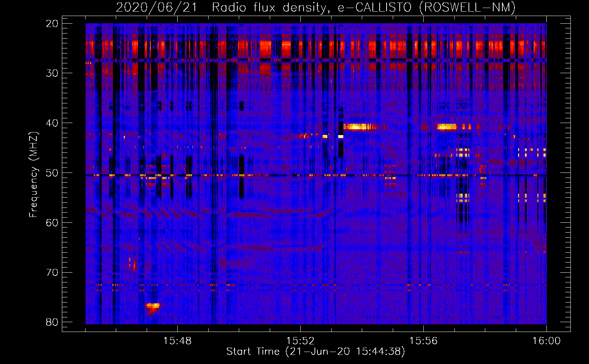Click the 15:52 time tick label
Image resolution: width=589 pixels, height=364 pixels.
(300, 341)
